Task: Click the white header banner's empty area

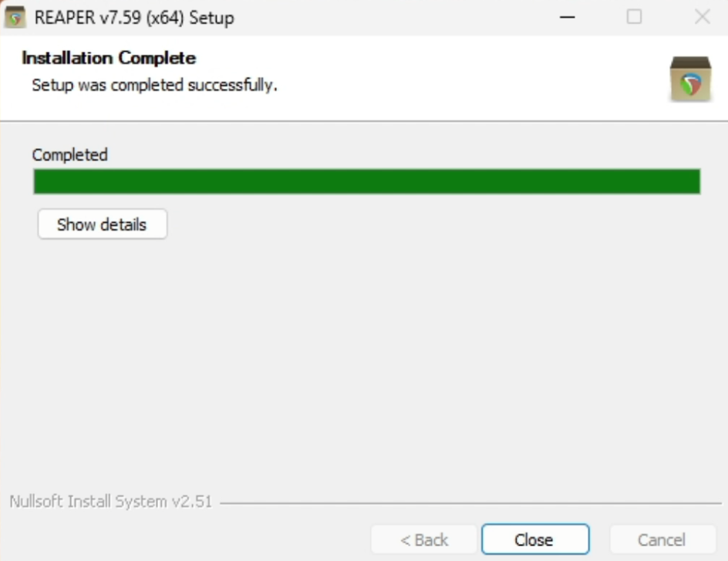Action: pos(463,77)
